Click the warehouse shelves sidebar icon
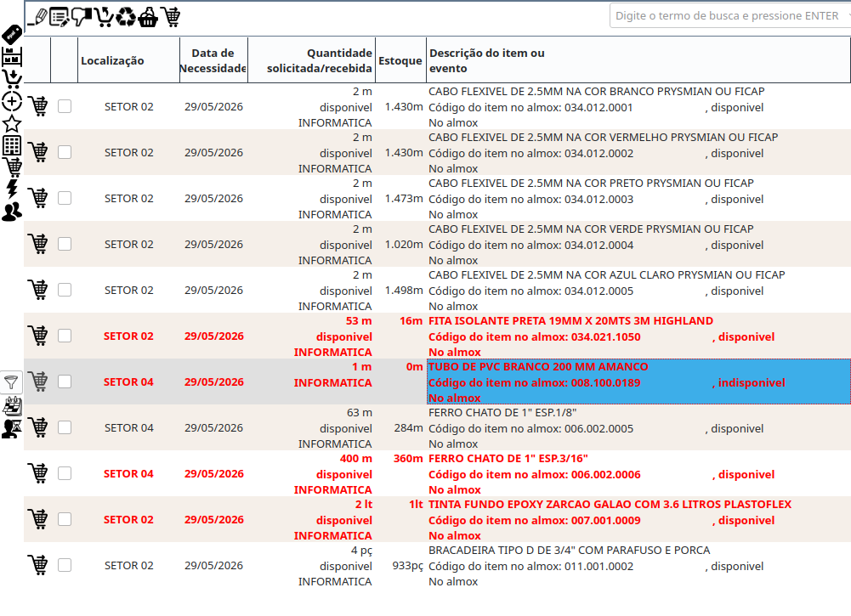Screen dimensions: 851x616 coord(12,57)
